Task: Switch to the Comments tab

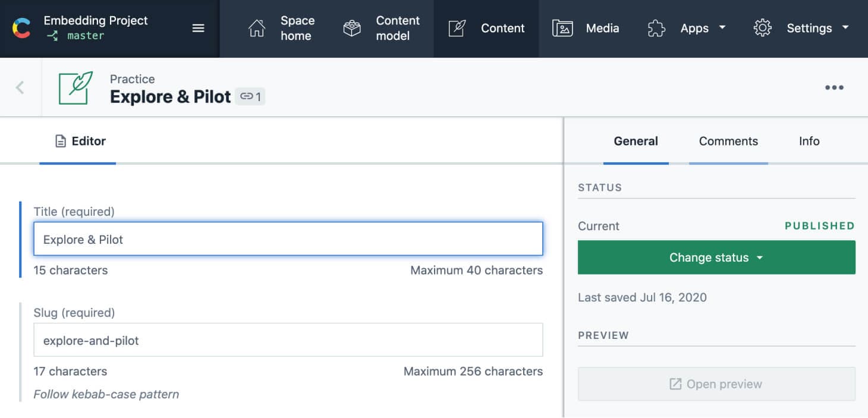Action: 728,141
